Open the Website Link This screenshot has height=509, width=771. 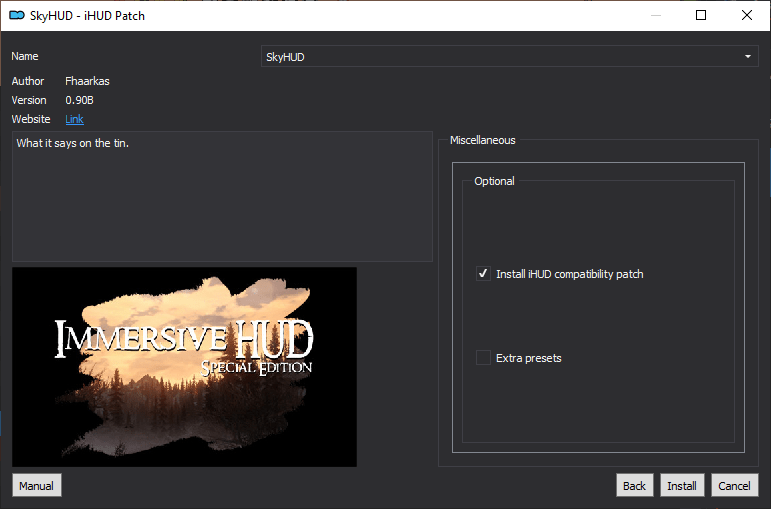pyautogui.click(x=74, y=119)
